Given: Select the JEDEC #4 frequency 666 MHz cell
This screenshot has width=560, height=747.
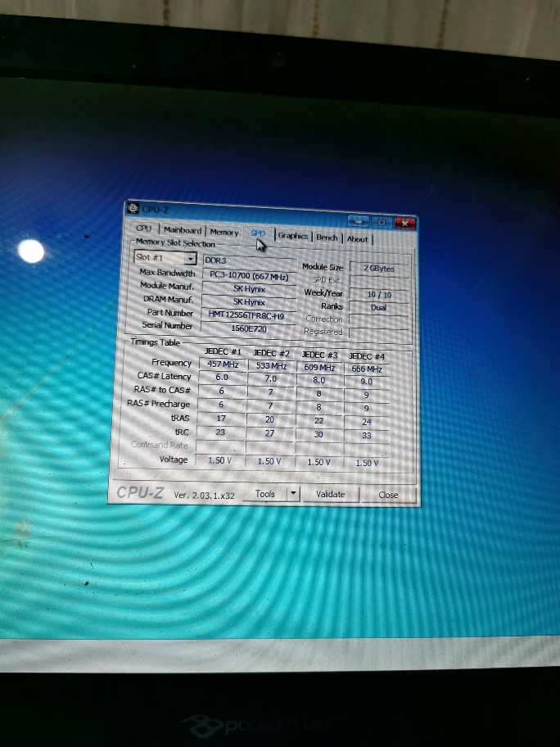Looking at the screenshot, I should pyautogui.click(x=367, y=369).
